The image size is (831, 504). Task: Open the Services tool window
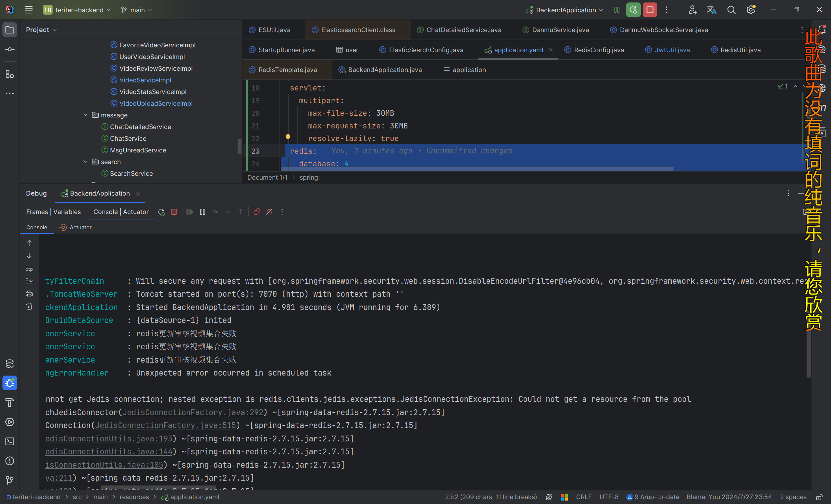click(10, 422)
